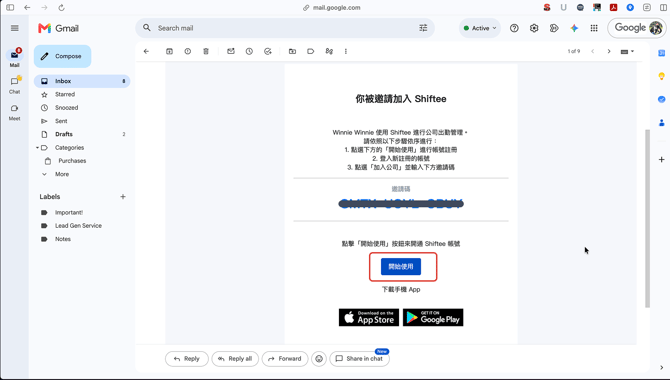The width and height of the screenshot is (670, 380).
Task: Open Gmail settings gear
Action: (x=534, y=28)
